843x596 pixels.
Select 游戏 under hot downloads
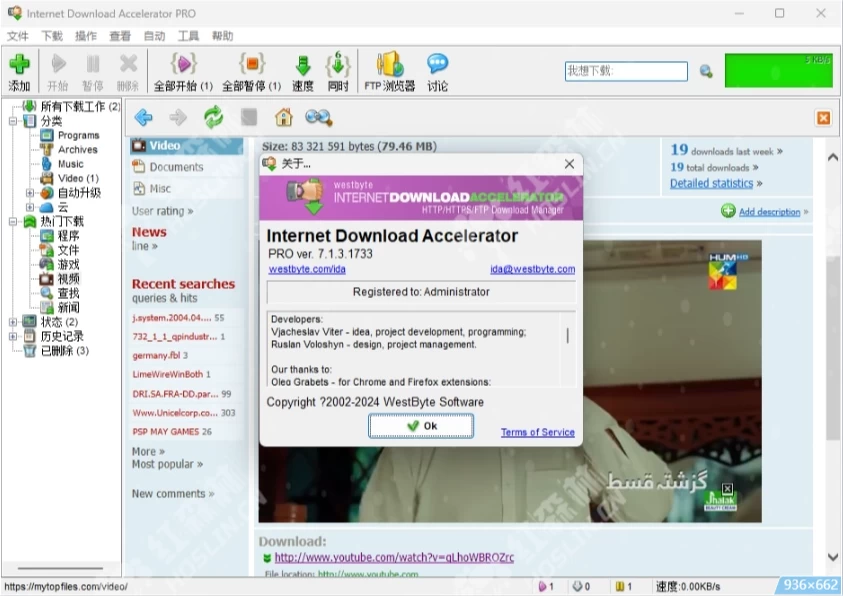tap(68, 264)
